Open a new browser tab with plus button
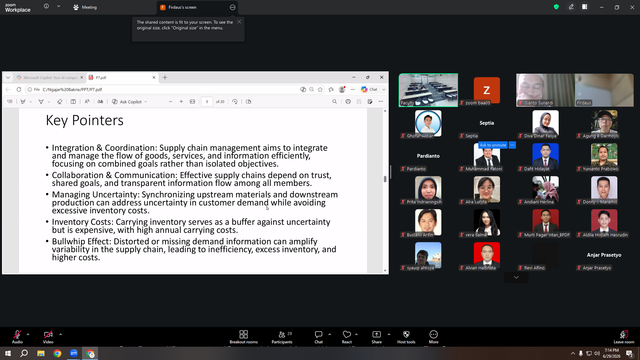Viewport: 640px width, 360px height. coord(165,77)
